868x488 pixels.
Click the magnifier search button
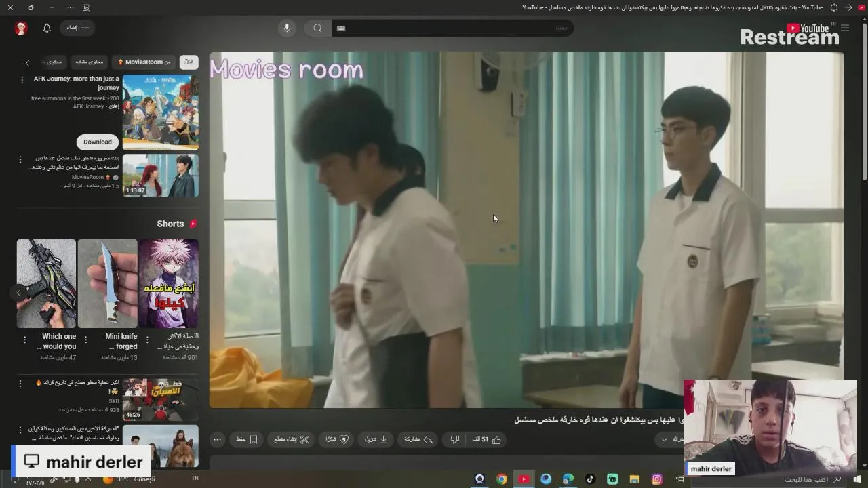point(317,28)
